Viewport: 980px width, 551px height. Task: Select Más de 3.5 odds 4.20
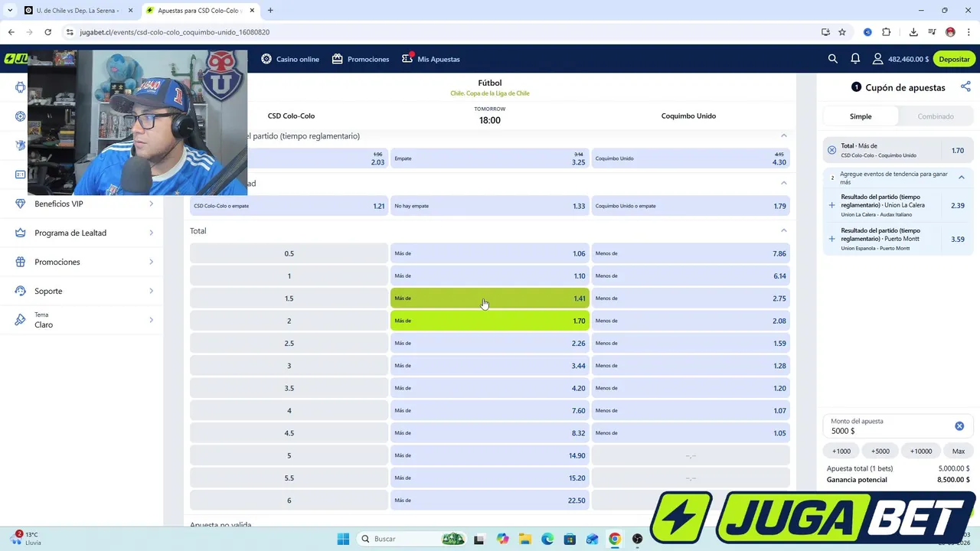490,388
